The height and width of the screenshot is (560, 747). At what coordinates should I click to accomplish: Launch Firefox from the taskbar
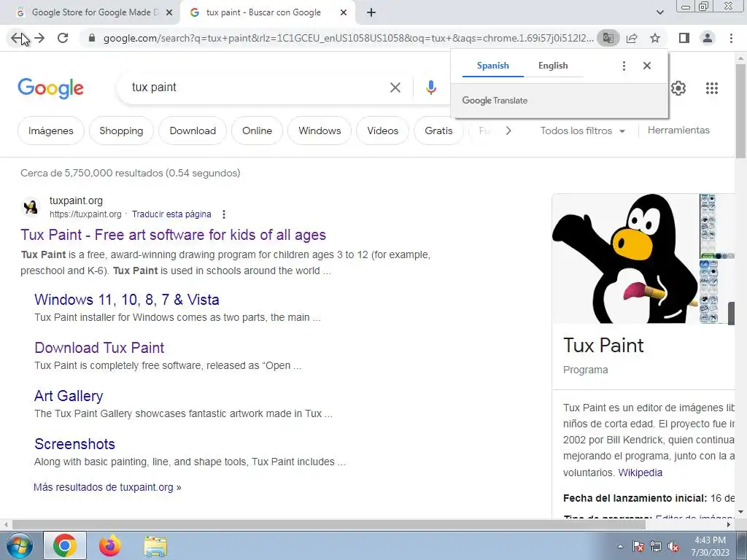(110, 545)
